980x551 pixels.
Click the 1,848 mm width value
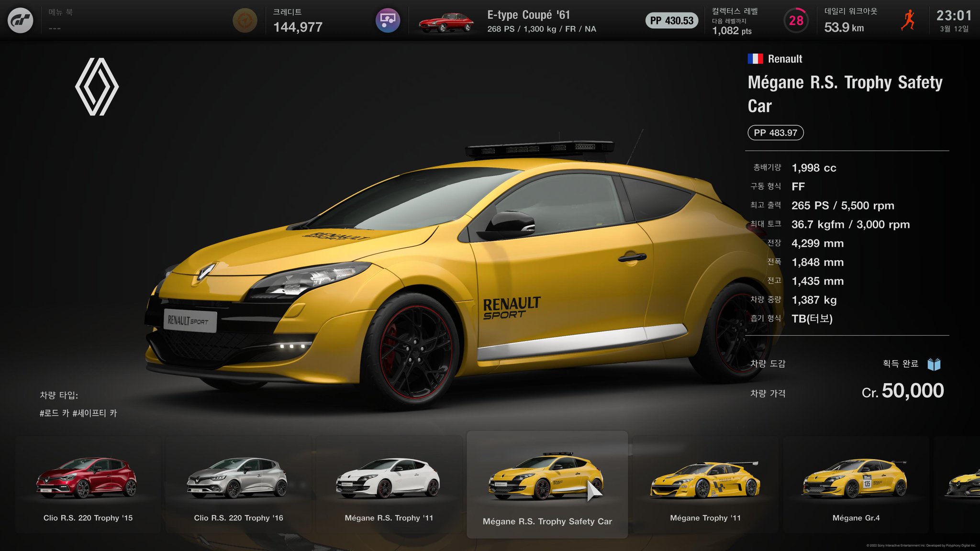tap(818, 262)
